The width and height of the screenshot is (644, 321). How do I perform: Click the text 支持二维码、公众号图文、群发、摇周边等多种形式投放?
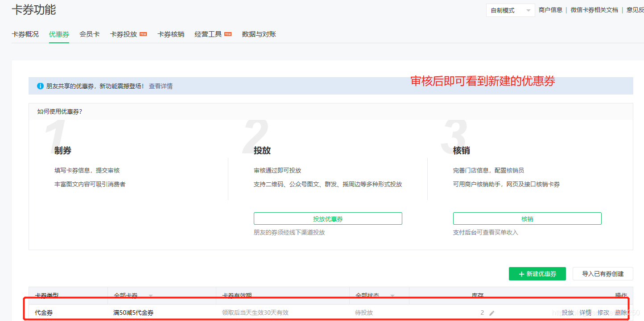(328, 184)
